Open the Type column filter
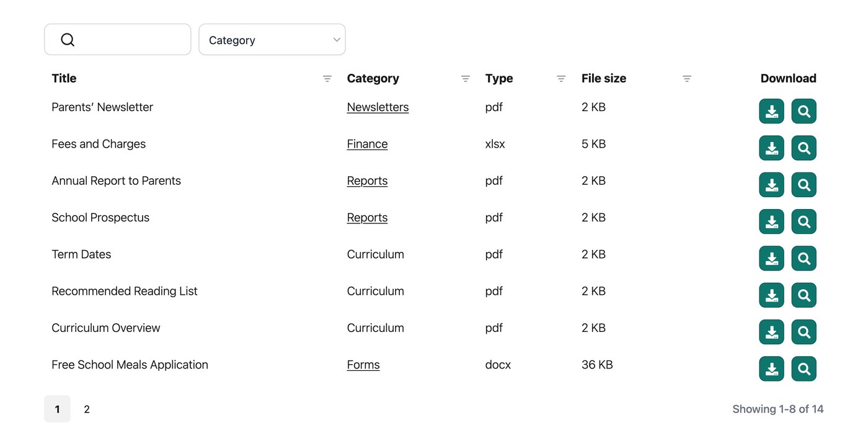This screenshot has width=868, height=446. coord(561,79)
